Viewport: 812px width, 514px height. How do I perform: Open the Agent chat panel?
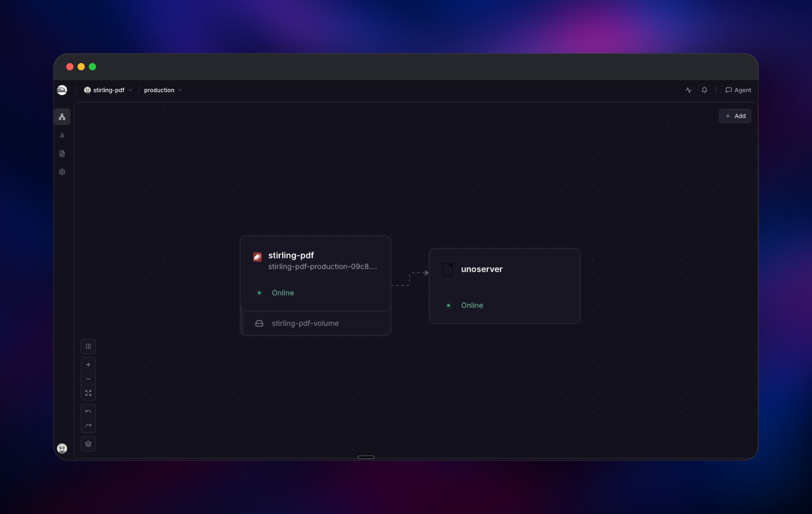(x=738, y=90)
